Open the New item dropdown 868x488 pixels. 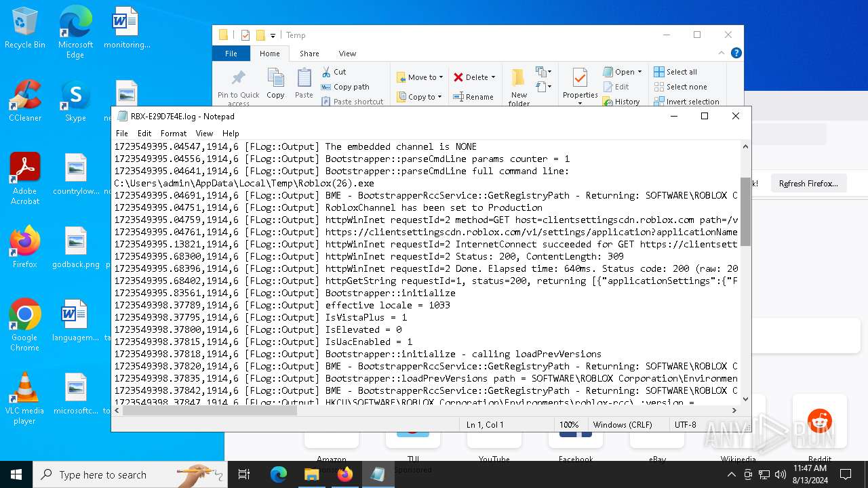point(542,72)
